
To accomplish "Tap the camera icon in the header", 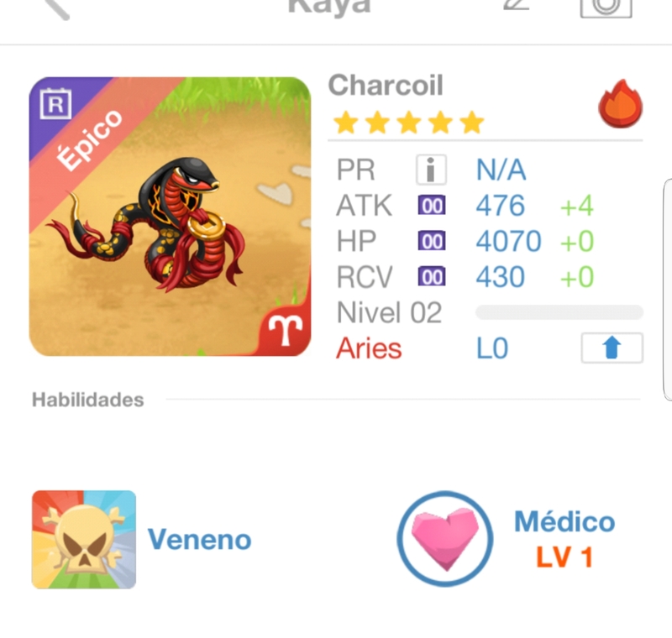I will point(606,8).
